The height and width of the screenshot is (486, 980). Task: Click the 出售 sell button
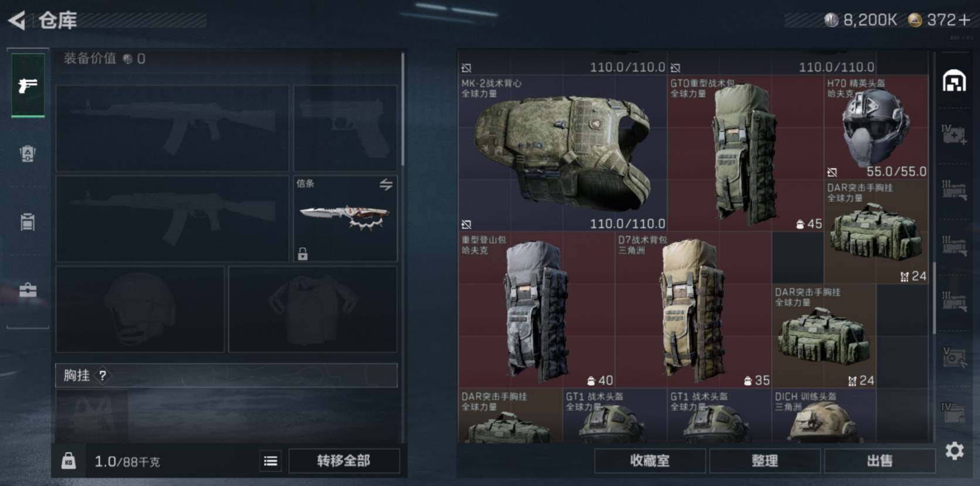[x=879, y=461]
